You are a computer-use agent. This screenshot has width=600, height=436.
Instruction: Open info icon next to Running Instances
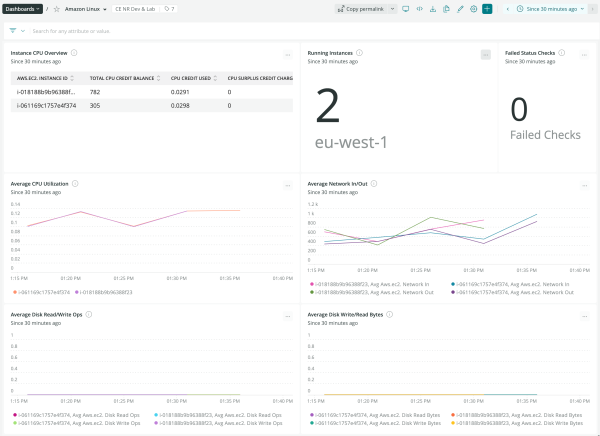pyautogui.click(x=359, y=52)
